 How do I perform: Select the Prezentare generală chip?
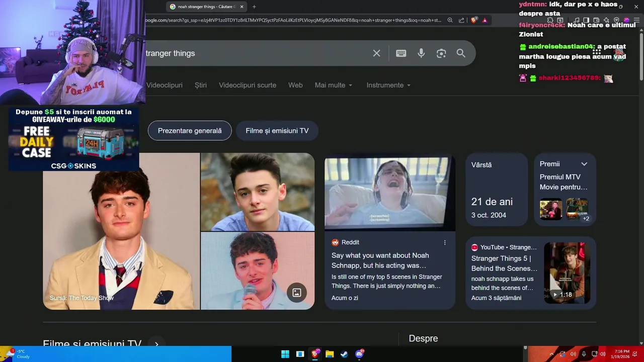(x=190, y=131)
